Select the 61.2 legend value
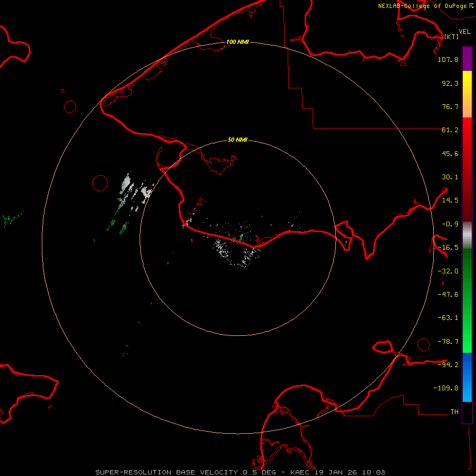The height and width of the screenshot is (476, 476). click(x=450, y=130)
